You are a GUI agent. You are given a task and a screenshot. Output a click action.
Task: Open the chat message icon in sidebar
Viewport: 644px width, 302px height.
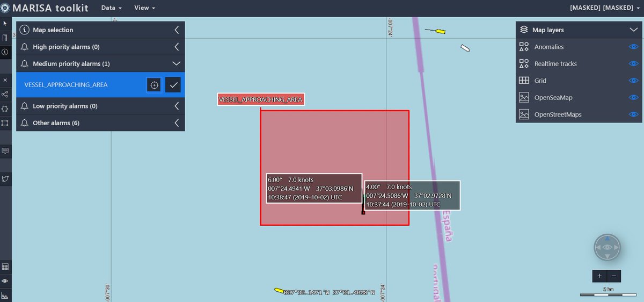pos(5,151)
